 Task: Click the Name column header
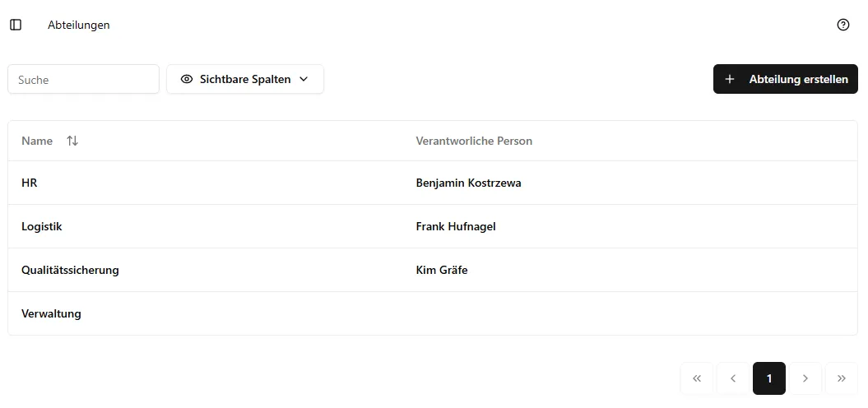(x=37, y=141)
